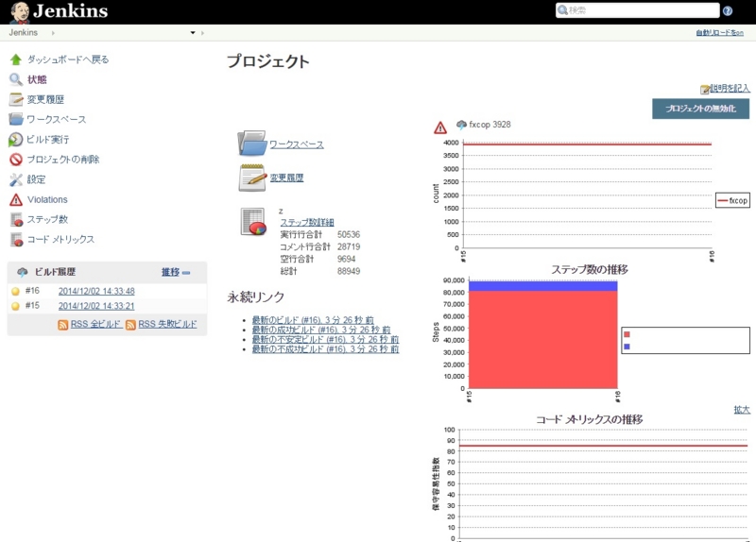Image resolution: width=756 pixels, height=542 pixels.
Task: Open RSS 失敗ビルド link
Action: coord(168,324)
